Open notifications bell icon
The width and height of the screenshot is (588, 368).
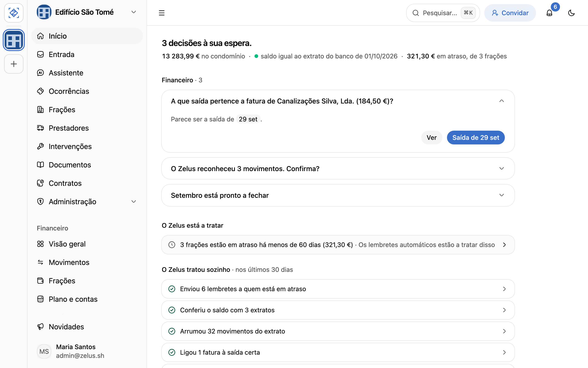549,13
